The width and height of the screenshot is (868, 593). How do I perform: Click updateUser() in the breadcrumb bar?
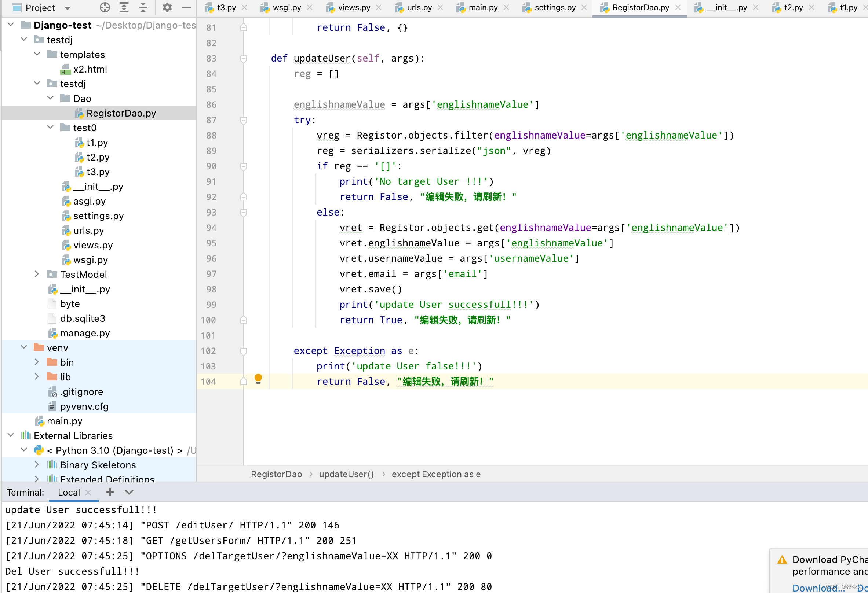346,474
